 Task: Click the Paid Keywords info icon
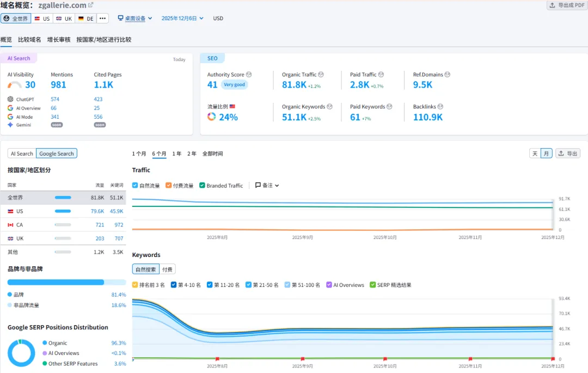tap(389, 107)
